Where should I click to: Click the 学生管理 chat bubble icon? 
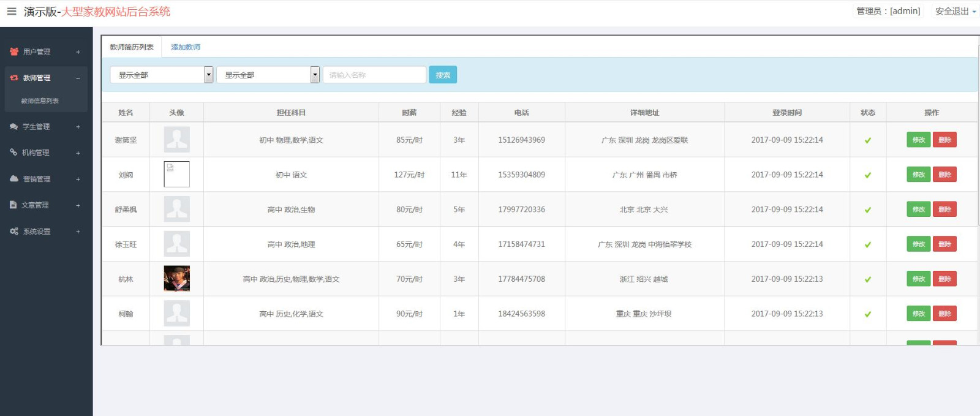coord(14,127)
